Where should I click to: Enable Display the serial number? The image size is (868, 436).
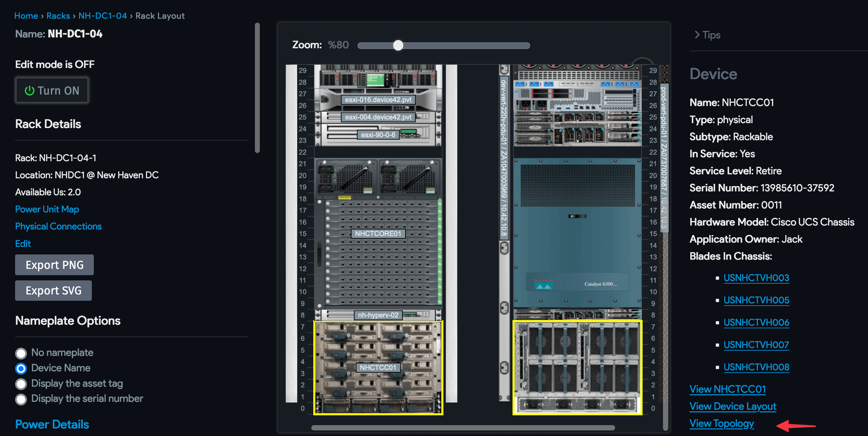coord(21,399)
